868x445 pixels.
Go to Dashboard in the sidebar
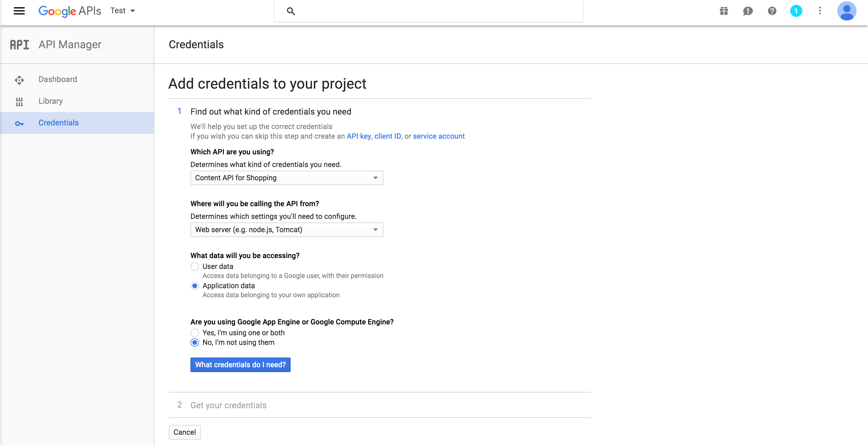[77, 79]
